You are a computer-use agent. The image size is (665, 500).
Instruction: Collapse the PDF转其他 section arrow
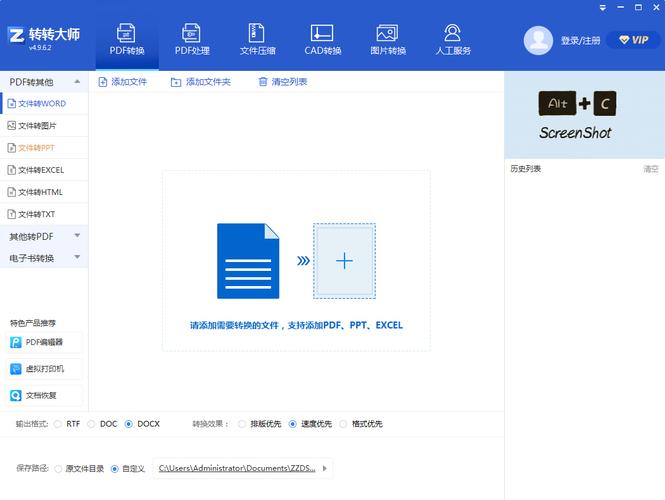(x=77, y=81)
